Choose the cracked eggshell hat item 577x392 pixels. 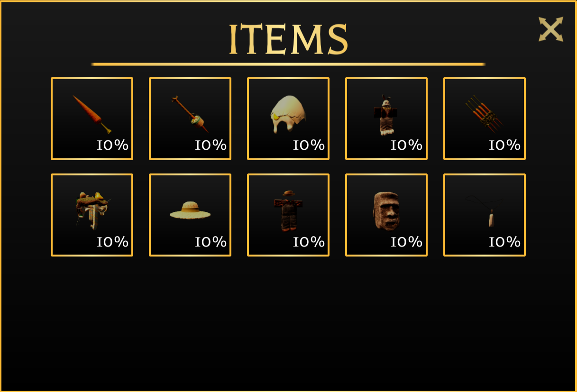coord(288,119)
